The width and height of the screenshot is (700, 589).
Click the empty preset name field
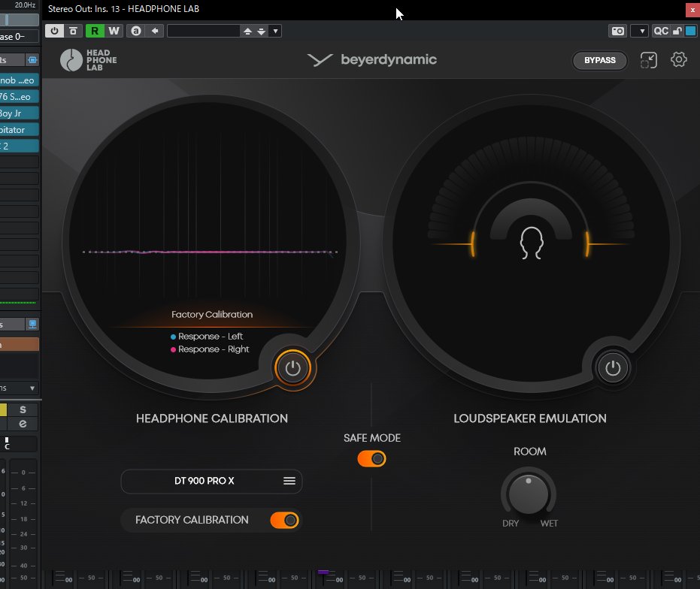(204, 31)
